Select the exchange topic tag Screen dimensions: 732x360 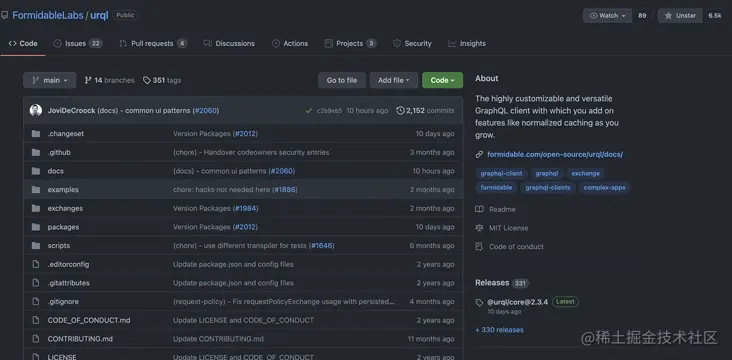click(585, 174)
